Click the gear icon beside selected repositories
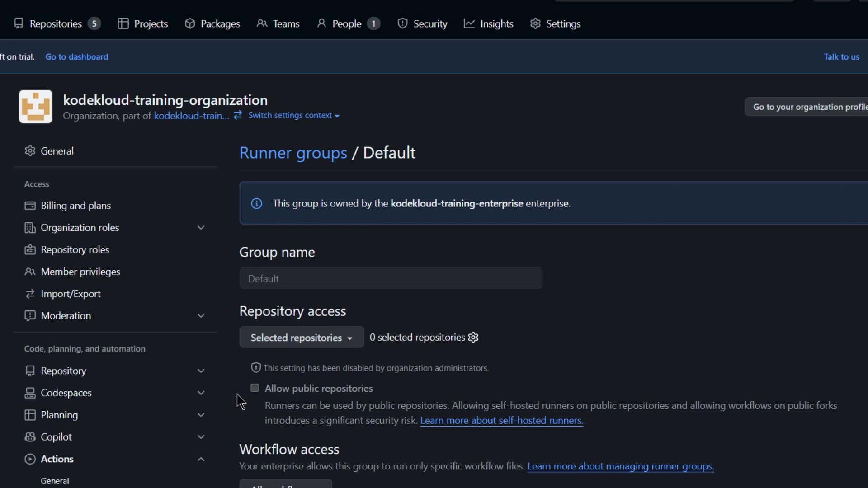Viewport: 868px width, 488px height. pos(473,338)
